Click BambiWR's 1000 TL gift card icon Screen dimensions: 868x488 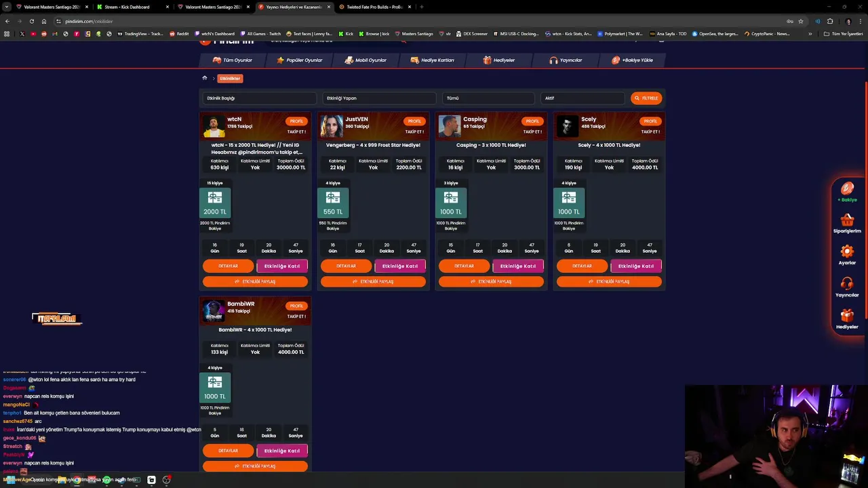click(x=215, y=388)
